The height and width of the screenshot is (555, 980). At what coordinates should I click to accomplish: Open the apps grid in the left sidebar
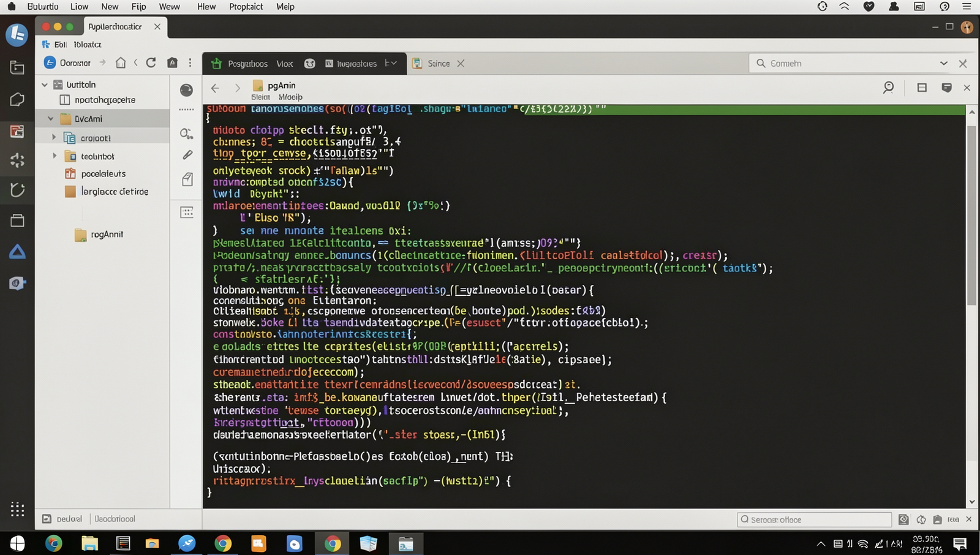tap(17, 509)
